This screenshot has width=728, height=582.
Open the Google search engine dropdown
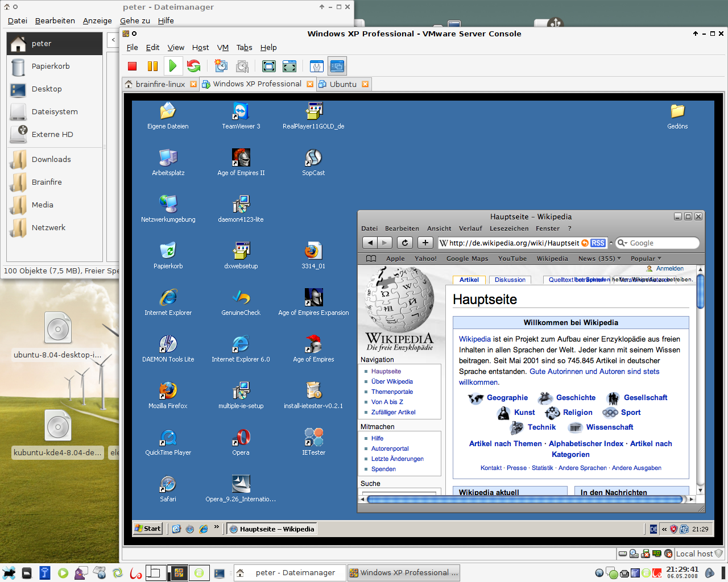(623, 243)
